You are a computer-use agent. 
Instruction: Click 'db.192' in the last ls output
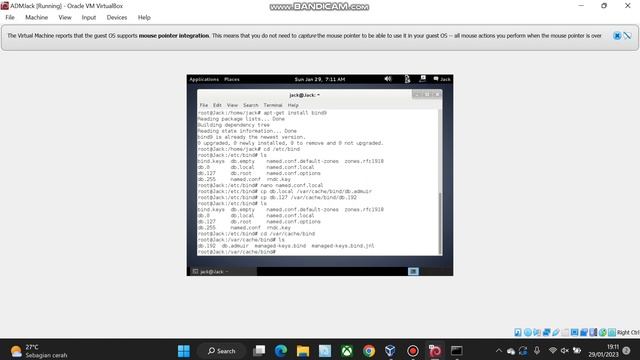(207, 246)
